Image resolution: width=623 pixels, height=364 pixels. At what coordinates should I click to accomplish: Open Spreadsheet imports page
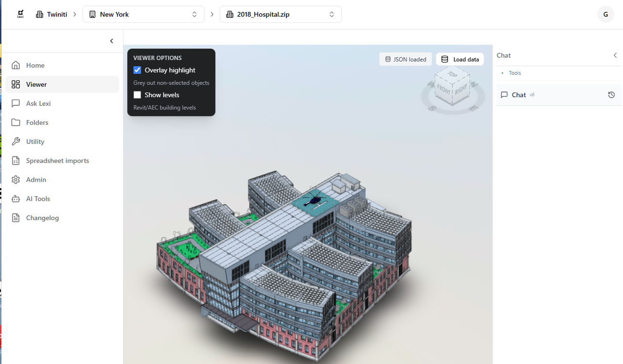(57, 161)
